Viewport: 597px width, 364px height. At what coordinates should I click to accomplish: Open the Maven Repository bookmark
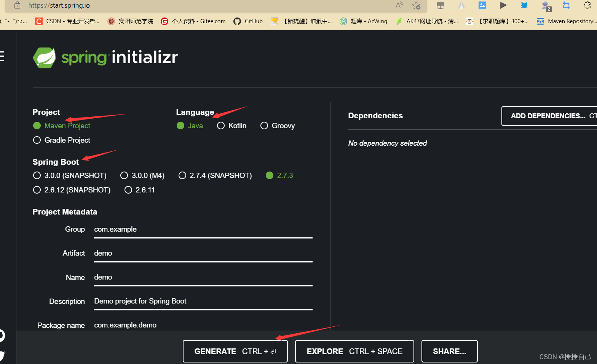567,21
